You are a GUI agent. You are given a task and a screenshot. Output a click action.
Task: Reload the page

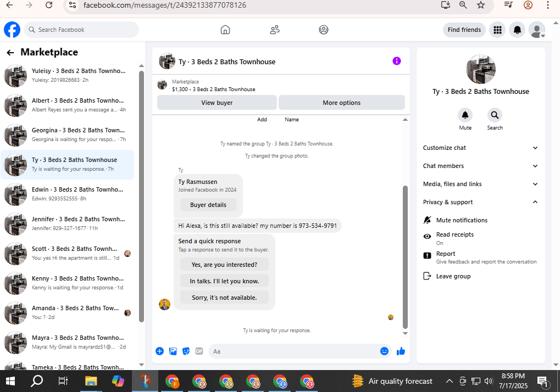click(x=49, y=5)
